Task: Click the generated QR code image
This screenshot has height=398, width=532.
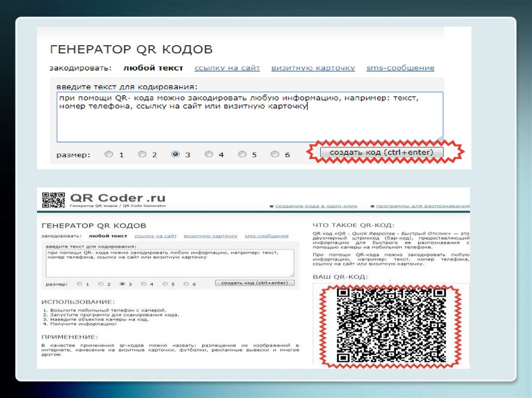Action: [391, 326]
